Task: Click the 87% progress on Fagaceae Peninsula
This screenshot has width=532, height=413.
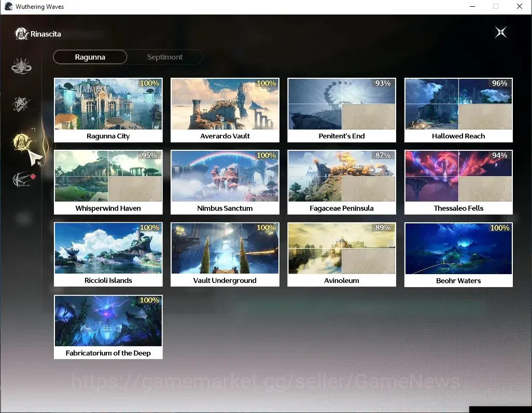Action: (383, 155)
